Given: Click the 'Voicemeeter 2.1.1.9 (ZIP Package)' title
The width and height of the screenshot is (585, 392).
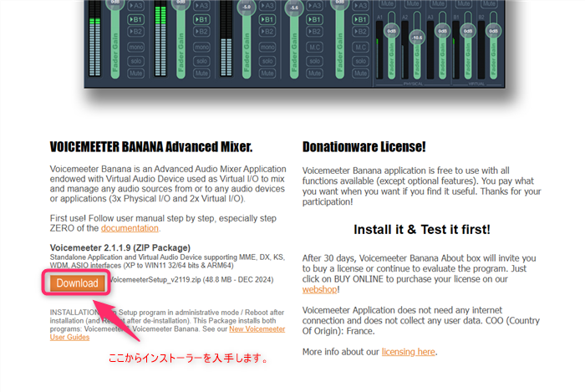Looking at the screenshot, I should (x=120, y=247).
